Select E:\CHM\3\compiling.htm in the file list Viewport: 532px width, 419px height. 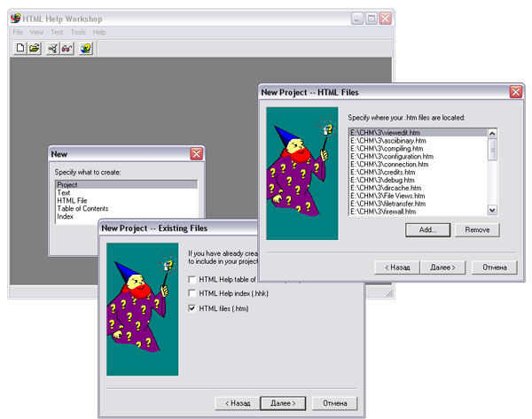coord(419,149)
